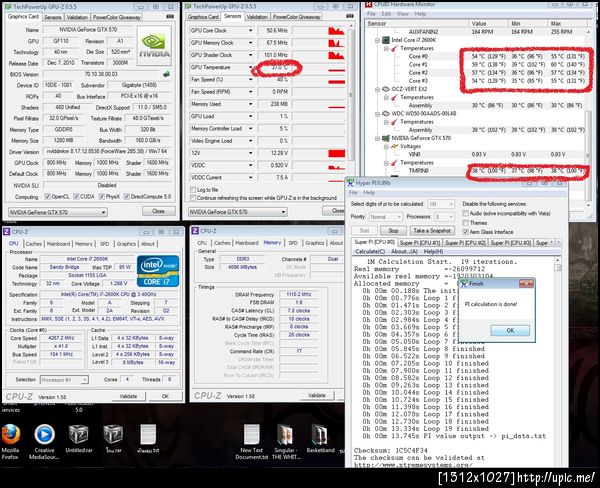The height and width of the screenshot is (488, 600).
Task: Toggle the PhysX checkbox in GPU-Z
Action: (101, 196)
